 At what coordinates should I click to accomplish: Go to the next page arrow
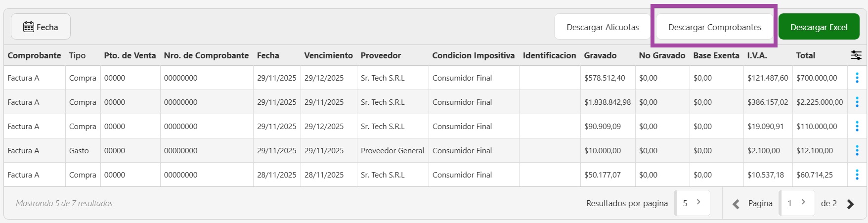click(850, 204)
